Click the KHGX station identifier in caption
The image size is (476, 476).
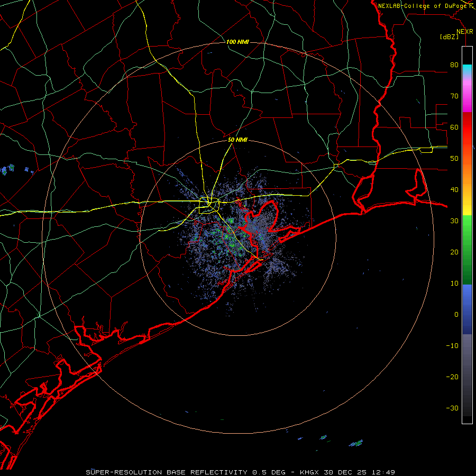point(310,472)
